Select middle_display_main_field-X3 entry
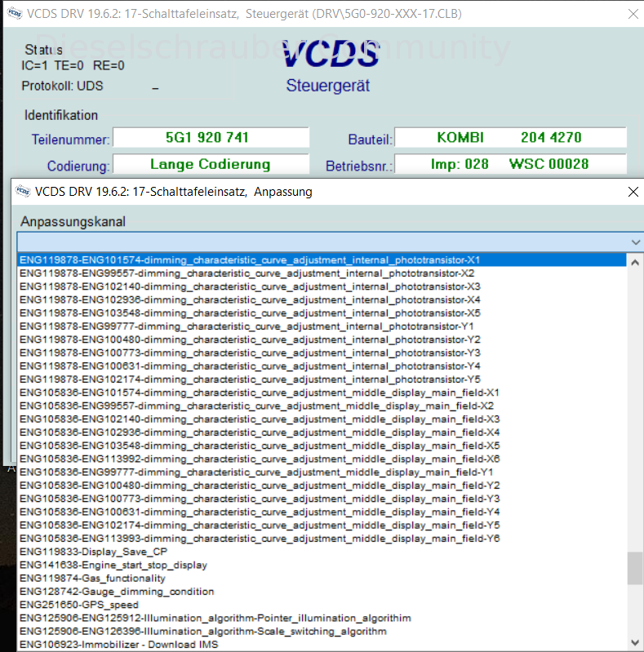This screenshot has height=652, width=644. [x=322, y=419]
